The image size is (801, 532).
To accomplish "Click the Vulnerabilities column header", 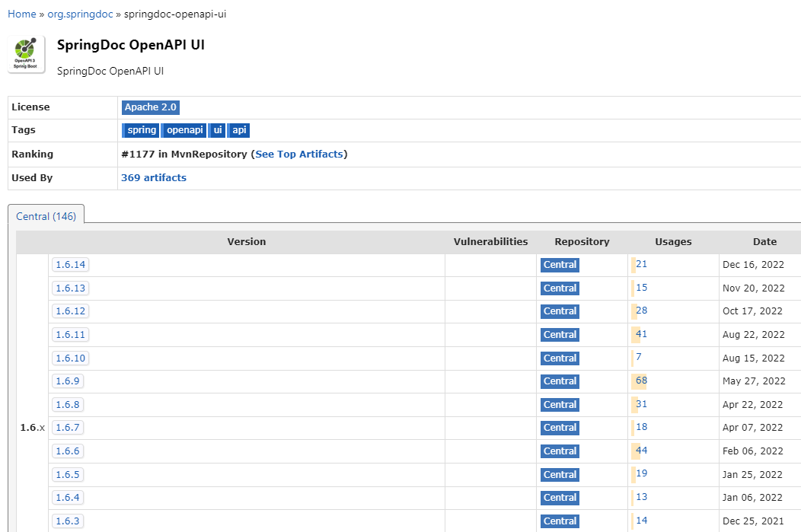I will click(490, 242).
